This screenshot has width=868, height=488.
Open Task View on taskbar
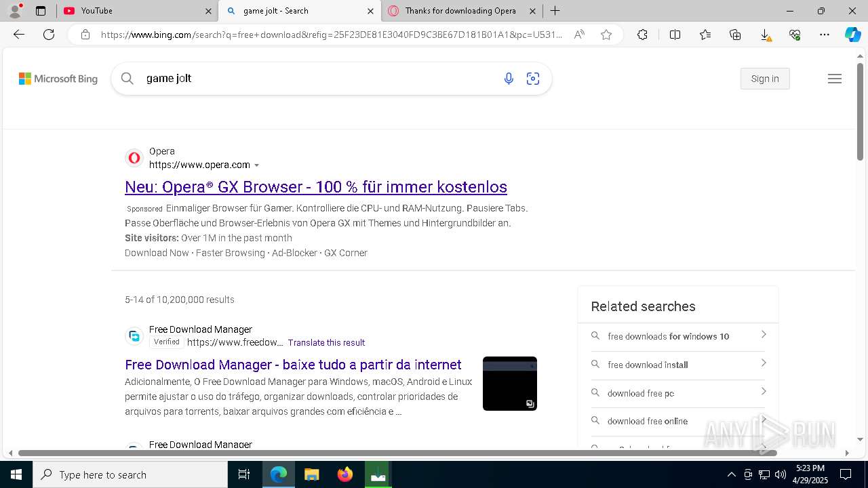coord(244,474)
